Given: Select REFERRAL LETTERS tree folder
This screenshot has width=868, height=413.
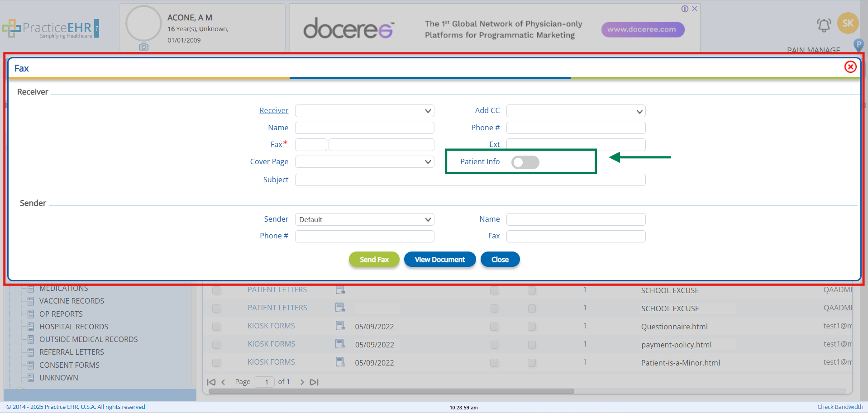Looking at the screenshot, I should [x=72, y=352].
